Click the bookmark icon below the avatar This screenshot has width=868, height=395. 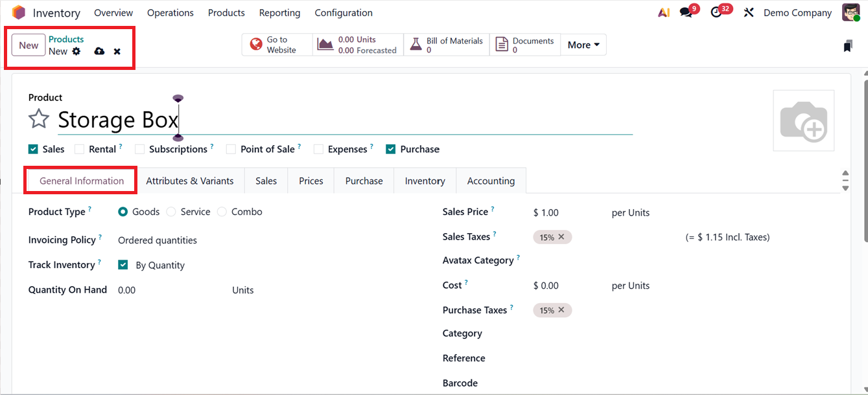847,46
